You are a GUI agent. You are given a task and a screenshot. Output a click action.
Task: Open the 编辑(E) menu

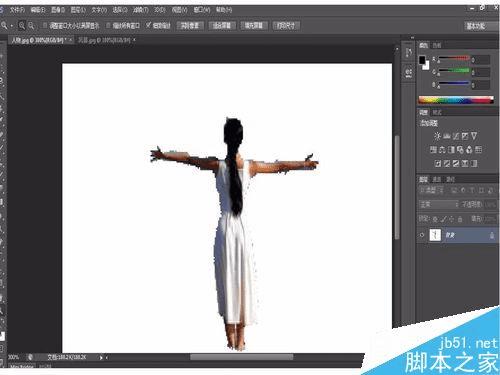(x=38, y=10)
